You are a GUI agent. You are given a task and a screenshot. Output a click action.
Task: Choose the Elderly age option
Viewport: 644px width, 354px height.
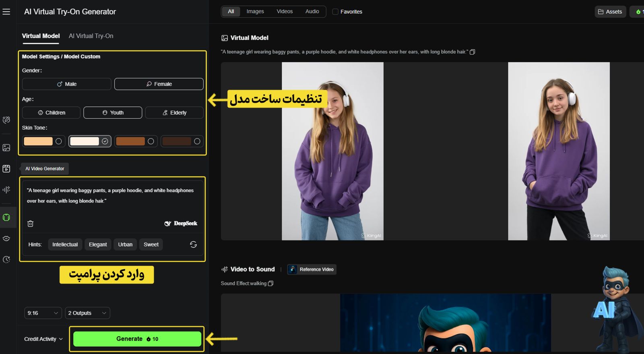(174, 113)
